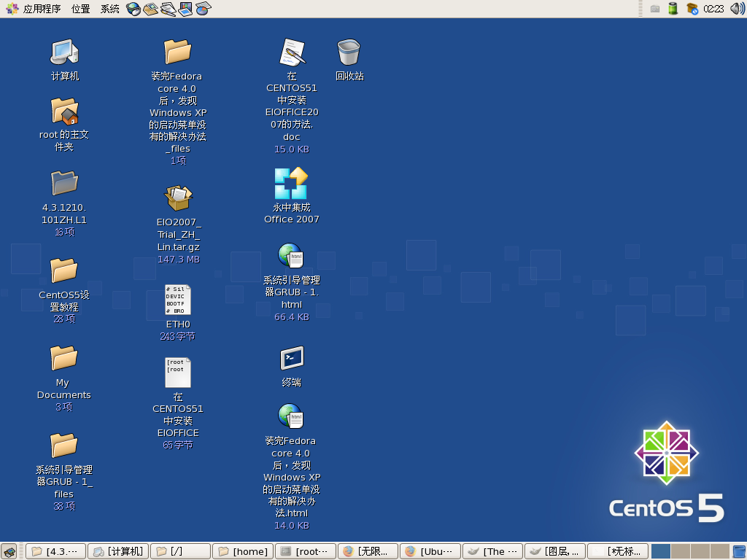747x560 pixels.
Task: Switch to the [home] taskbar window
Action: (x=243, y=551)
